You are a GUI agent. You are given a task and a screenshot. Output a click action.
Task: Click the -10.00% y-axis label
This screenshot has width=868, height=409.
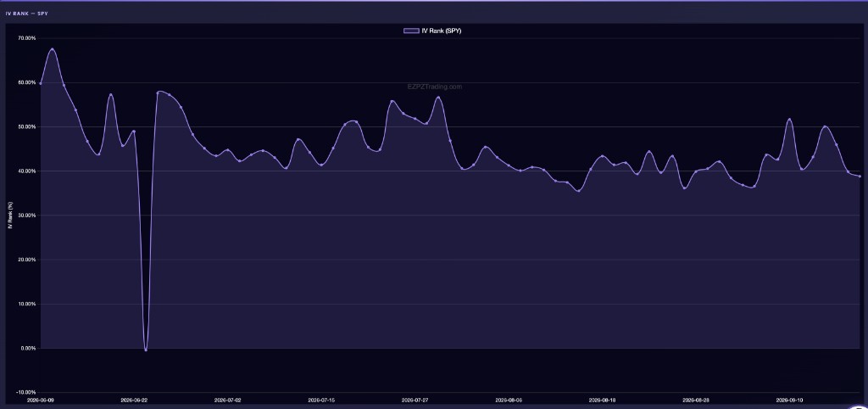pos(27,393)
